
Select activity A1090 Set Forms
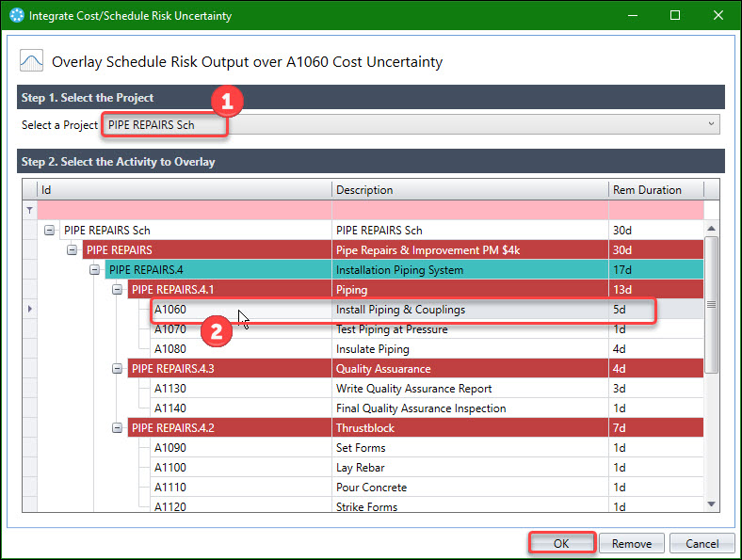tap(170, 447)
